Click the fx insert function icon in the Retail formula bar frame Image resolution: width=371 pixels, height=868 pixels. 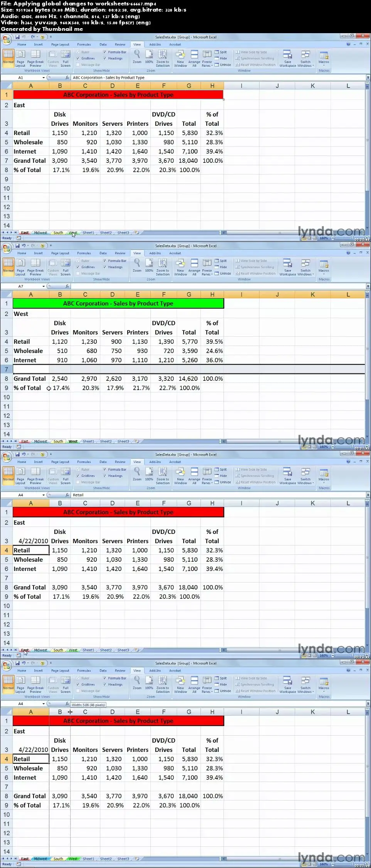[67, 495]
